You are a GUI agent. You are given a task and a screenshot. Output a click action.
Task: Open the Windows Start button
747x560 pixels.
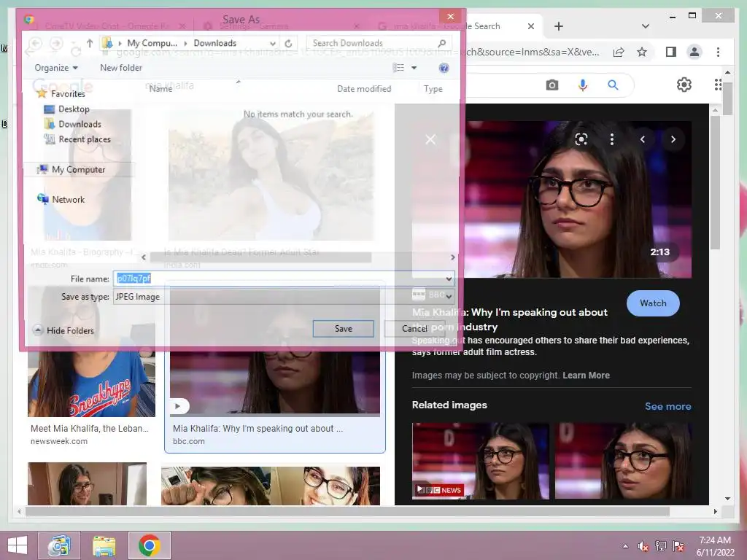[18, 545]
